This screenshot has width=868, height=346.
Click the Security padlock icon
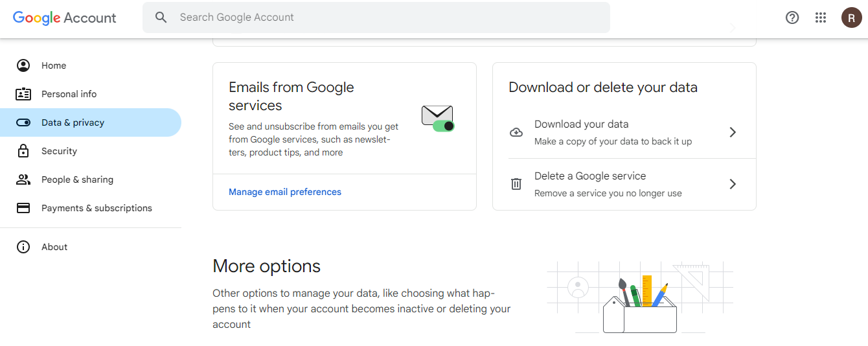pos(23,151)
